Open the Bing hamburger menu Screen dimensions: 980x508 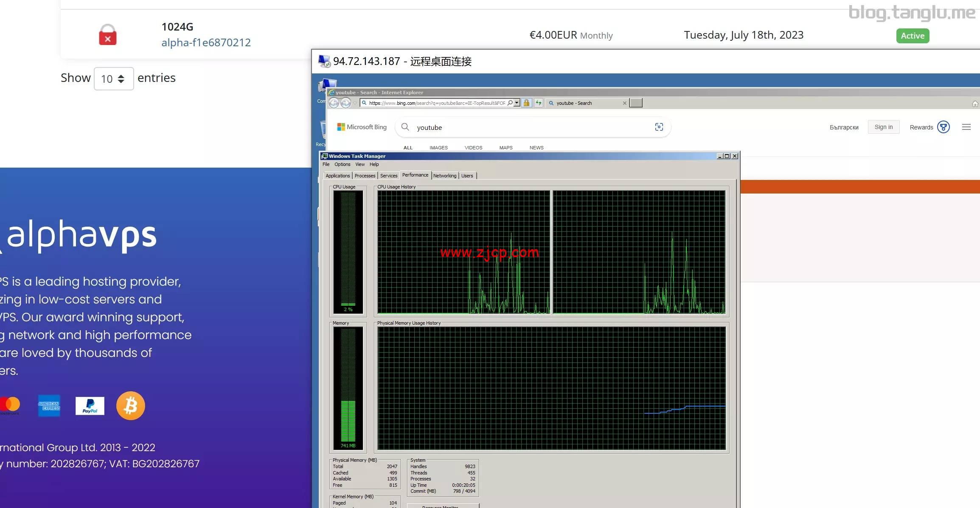pos(966,127)
